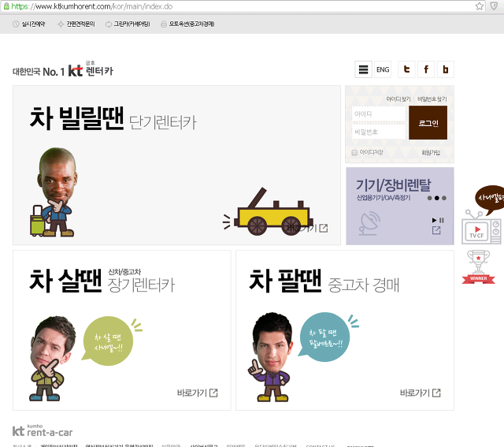The image size is (504, 447).
Task: Open 기기/장비렌탈 banner external link icon
Action: click(x=436, y=230)
